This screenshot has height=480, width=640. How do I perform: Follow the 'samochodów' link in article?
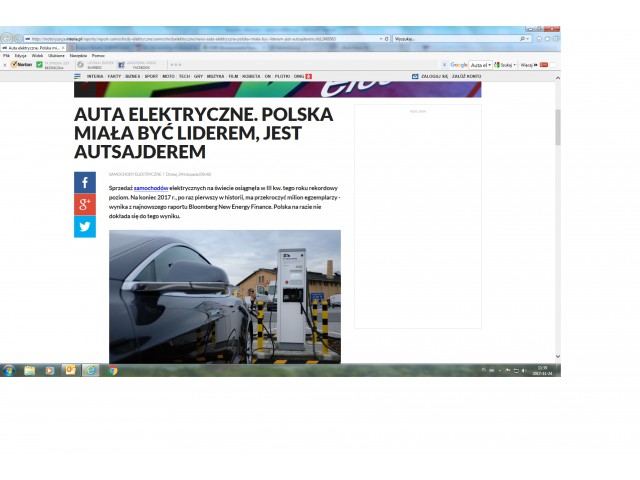coord(150,188)
